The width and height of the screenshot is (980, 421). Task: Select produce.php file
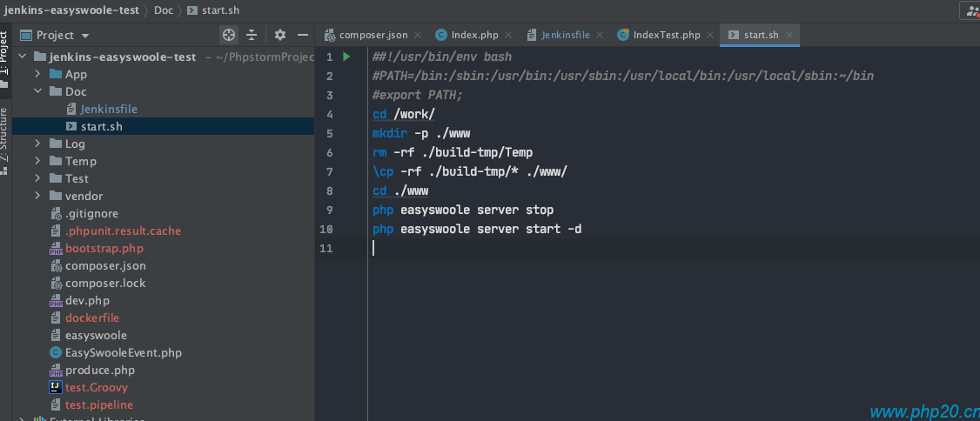point(100,371)
